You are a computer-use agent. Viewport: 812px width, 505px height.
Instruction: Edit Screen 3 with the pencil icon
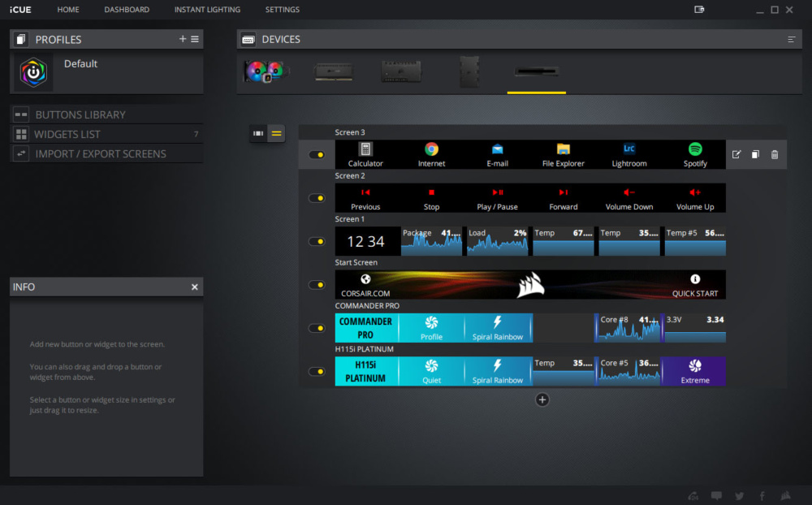pos(736,154)
